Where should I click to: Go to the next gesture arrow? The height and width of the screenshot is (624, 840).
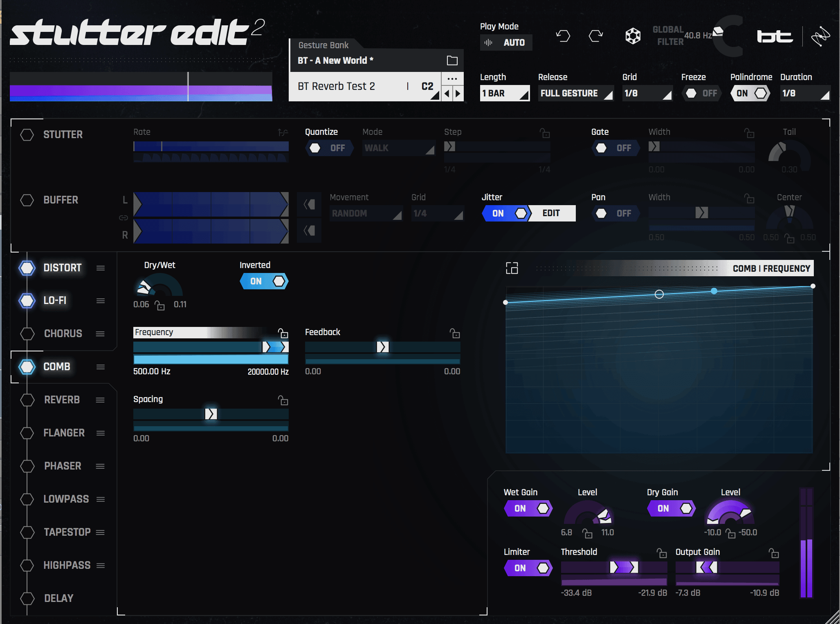pyautogui.click(x=458, y=94)
